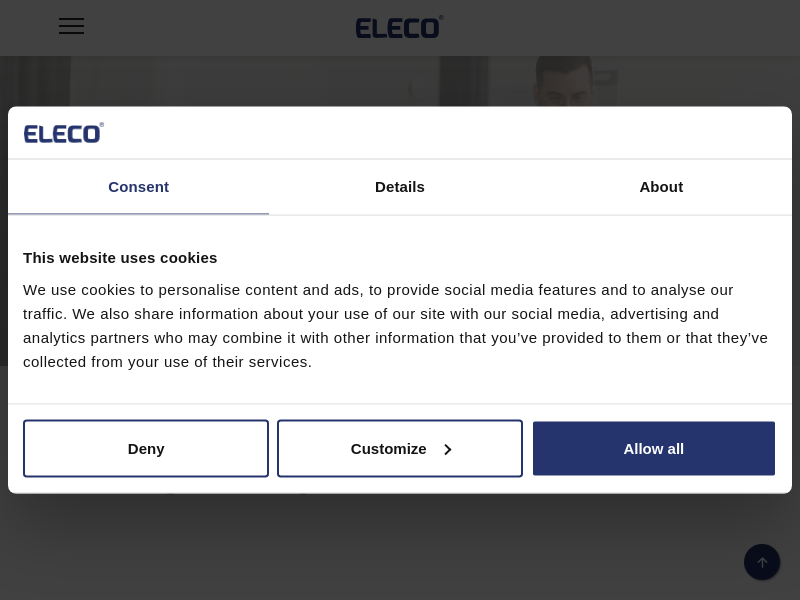
Task: Click the cookie description paragraph text
Action: tap(395, 326)
